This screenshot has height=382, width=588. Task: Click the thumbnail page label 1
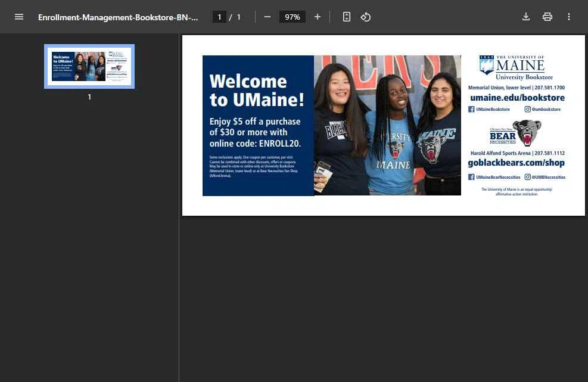pos(89,97)
